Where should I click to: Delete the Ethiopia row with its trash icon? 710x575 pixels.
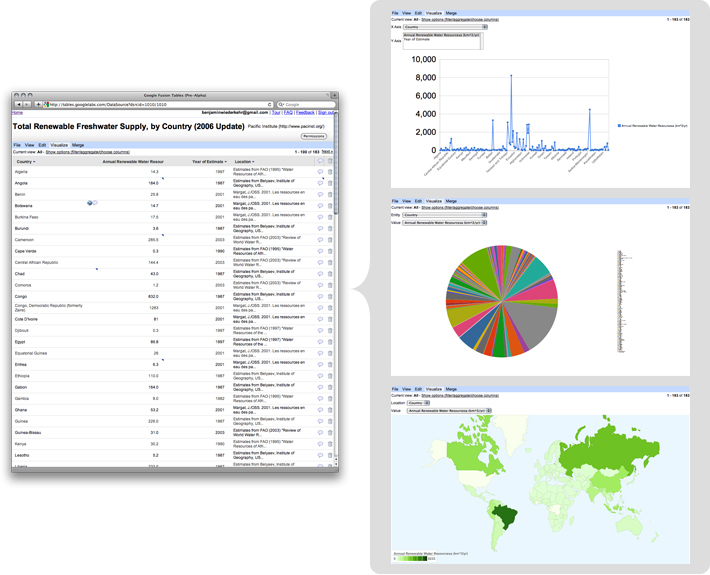[x=330, y=376]
